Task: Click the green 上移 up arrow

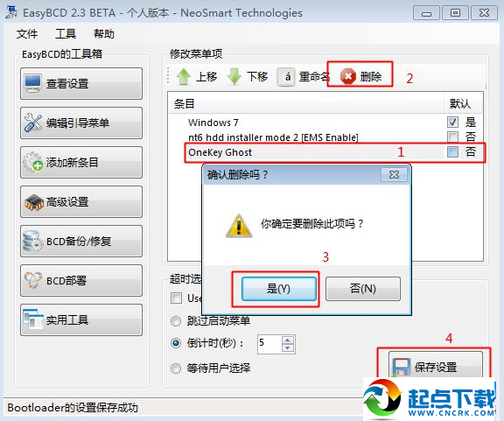Action: pos(184,76)
